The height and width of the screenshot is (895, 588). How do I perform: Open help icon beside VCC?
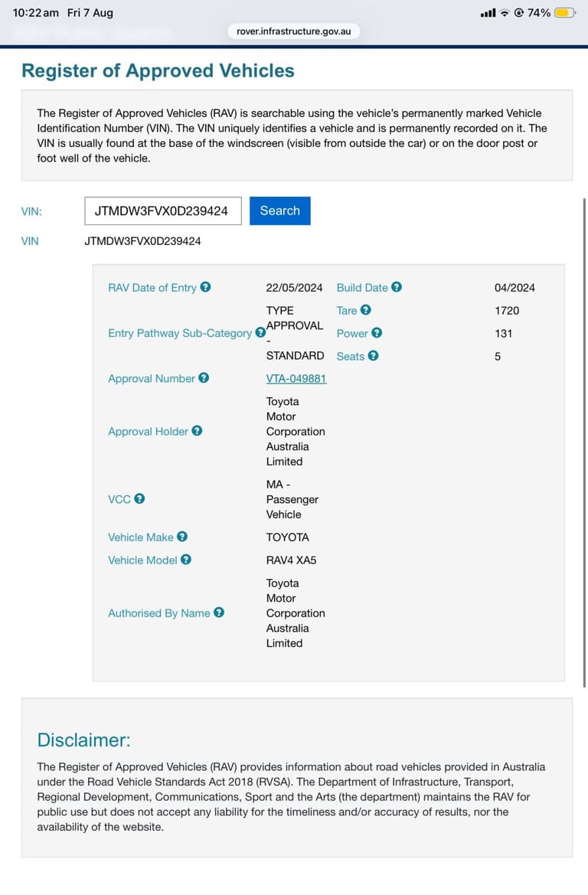[x=139, y=498]
